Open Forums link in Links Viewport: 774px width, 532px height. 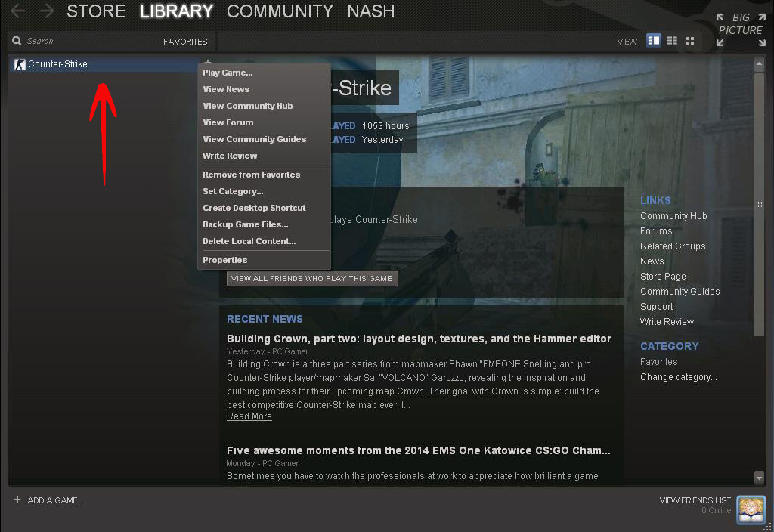657,231
